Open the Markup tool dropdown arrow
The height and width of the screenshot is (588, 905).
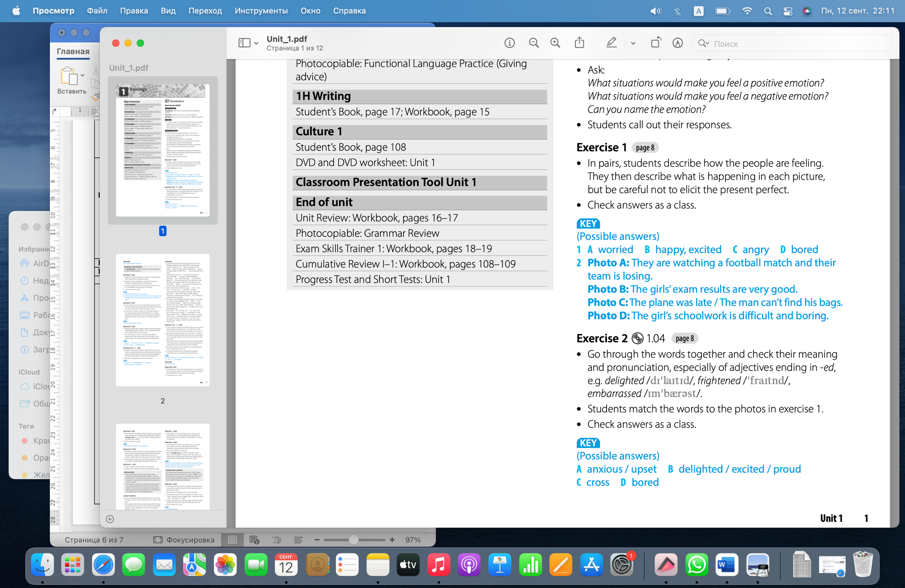[633, 43]
